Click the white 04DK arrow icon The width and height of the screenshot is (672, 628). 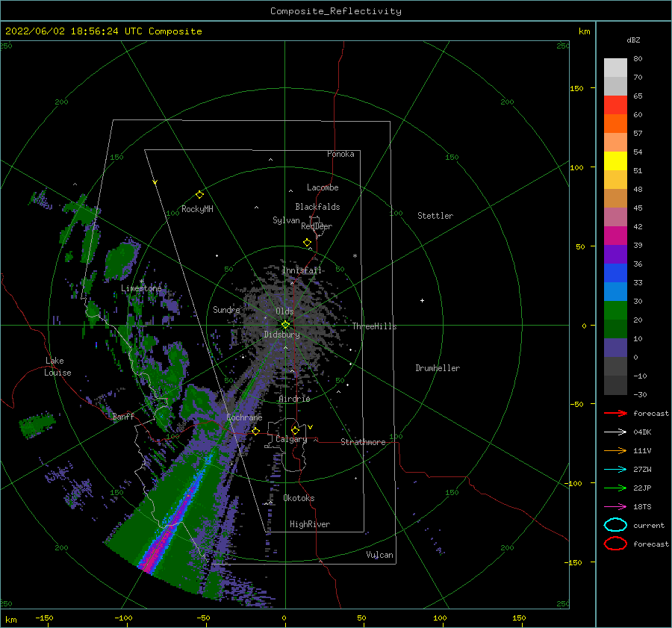(x=615, y=432)
